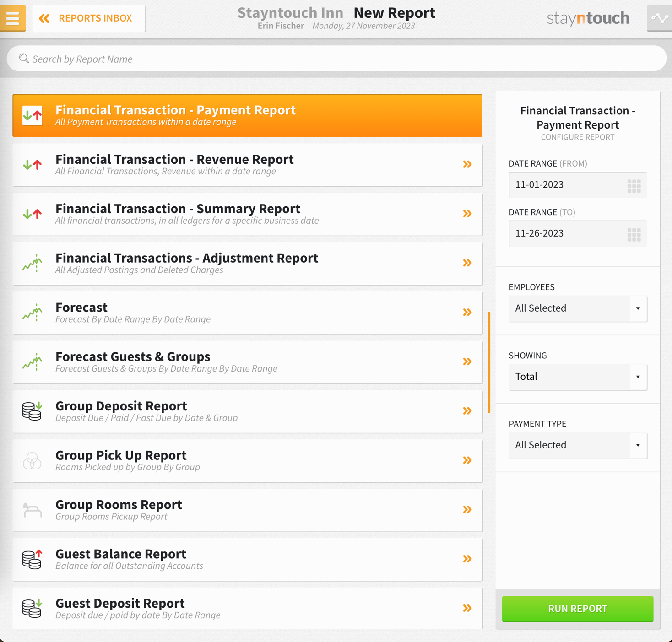Click 'Balance for all Outstanding Accounts' subtitle
Screen dimensions: 672x642
(129, 566)
